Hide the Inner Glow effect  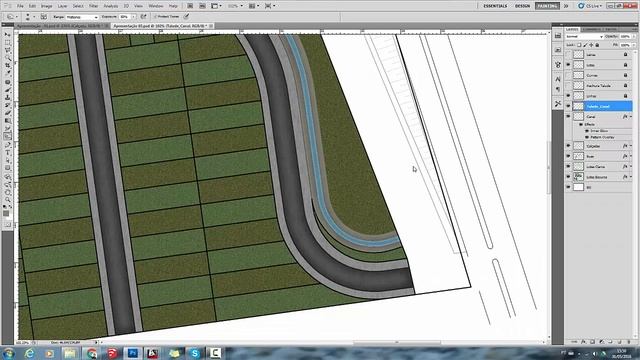pyautogui.click(x=587, y=131)
